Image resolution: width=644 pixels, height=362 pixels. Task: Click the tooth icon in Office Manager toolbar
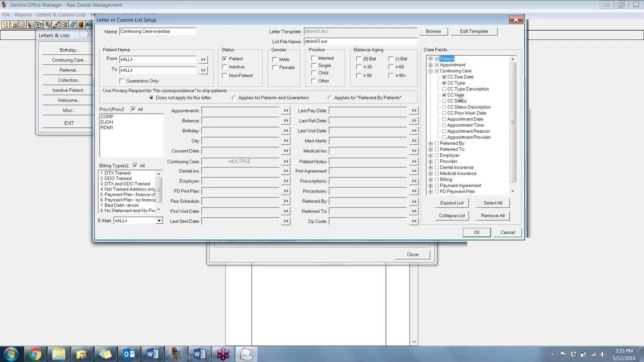[6, 25]
